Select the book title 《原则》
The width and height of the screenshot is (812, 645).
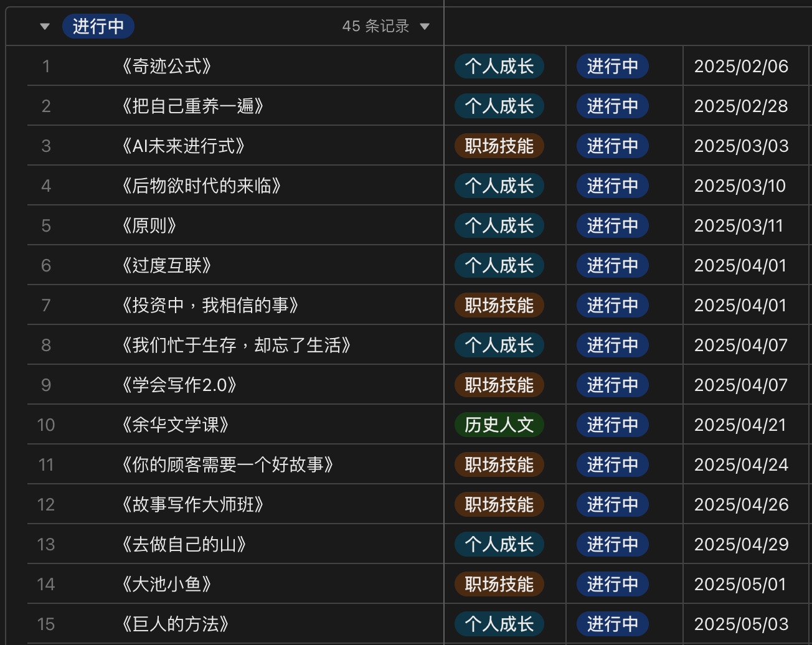click(149, 225)
